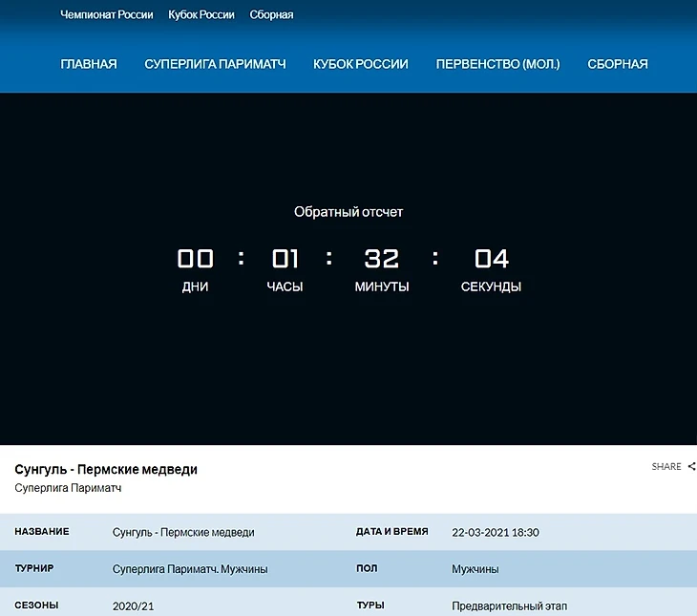Click the ЧАСЫ label
This screenshot has height=616, width=697.
click(x=285, y=287)
